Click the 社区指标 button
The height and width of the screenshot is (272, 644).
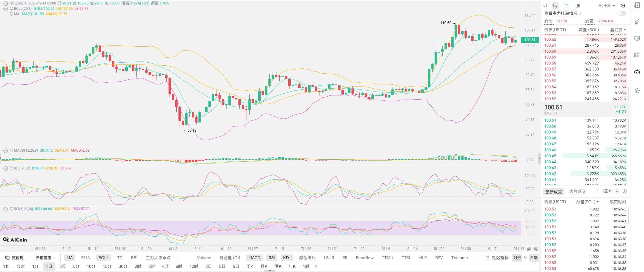(x=500, y=258)
